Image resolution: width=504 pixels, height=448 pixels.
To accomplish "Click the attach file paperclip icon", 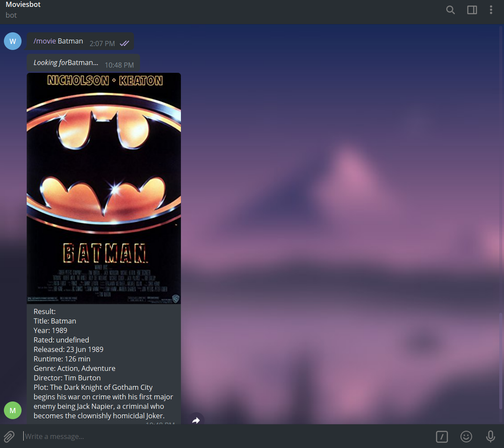I will click(9, 436).
